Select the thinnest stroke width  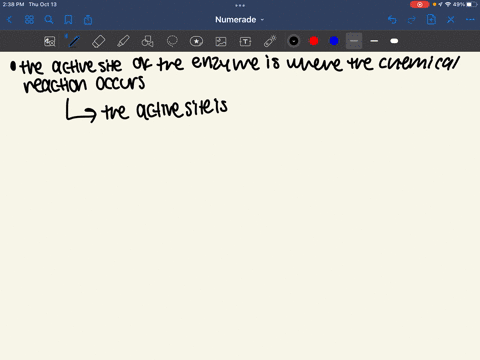(354, 41)
